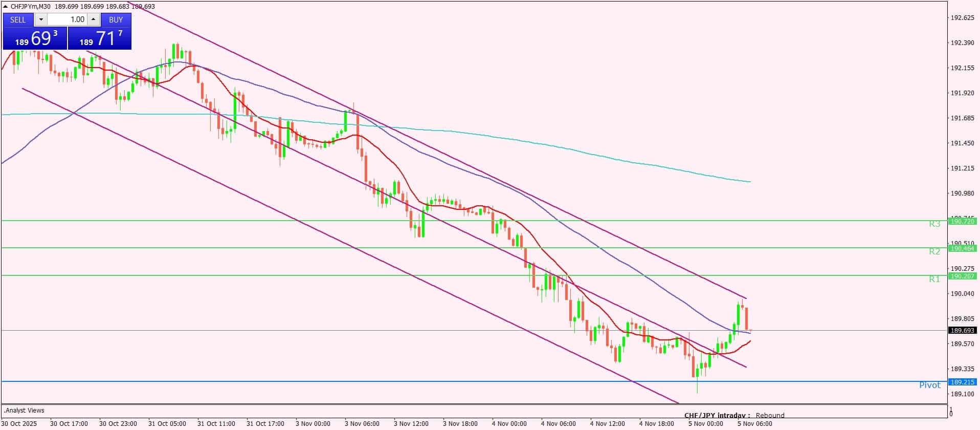The width and height of the screenshot is (980, 430).
Task: Click the SELL one-click trading button
Action: [18, 19]
